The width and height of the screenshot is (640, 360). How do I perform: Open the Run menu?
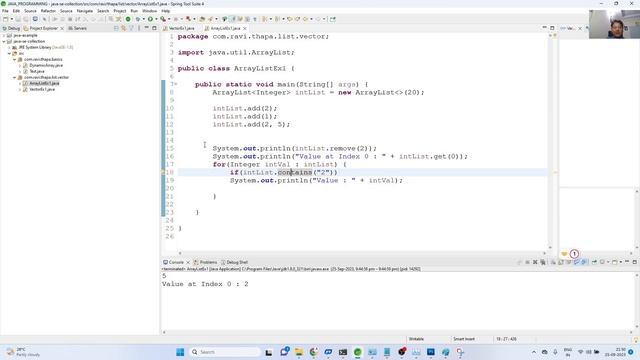(x=134, y=11)
